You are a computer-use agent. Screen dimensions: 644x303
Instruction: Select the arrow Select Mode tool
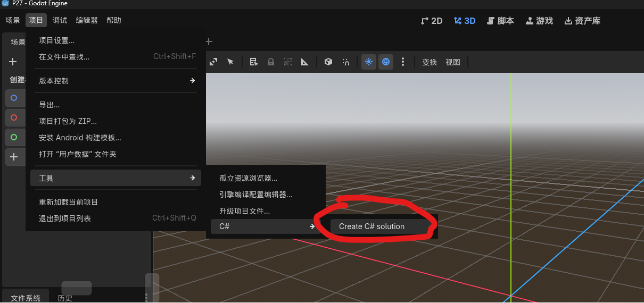[x=230, y=62]
